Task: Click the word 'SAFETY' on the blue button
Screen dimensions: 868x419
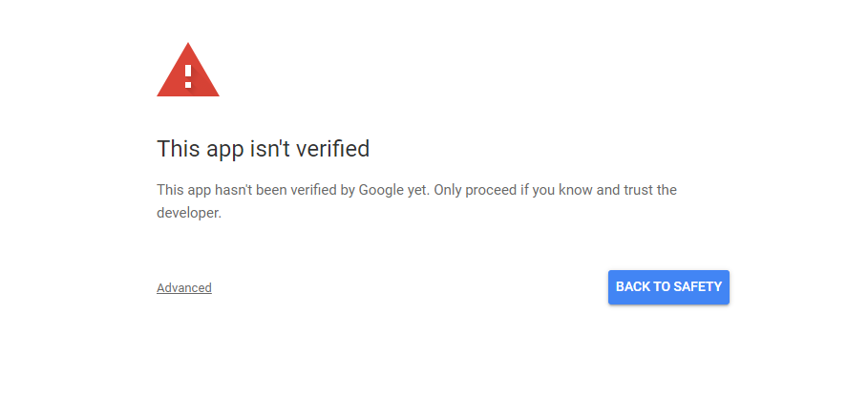Action: click(x=698, y=286)
